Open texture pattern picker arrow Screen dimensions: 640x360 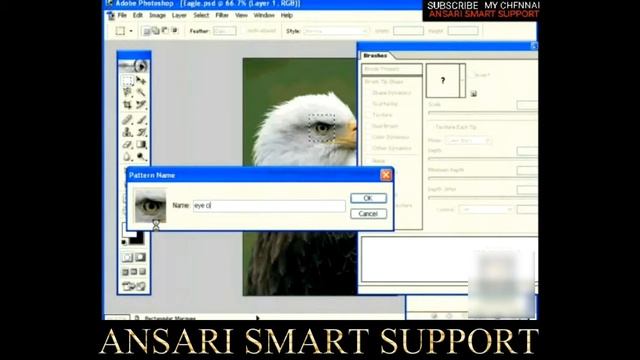pyautogui.click(x=462, y=80)
